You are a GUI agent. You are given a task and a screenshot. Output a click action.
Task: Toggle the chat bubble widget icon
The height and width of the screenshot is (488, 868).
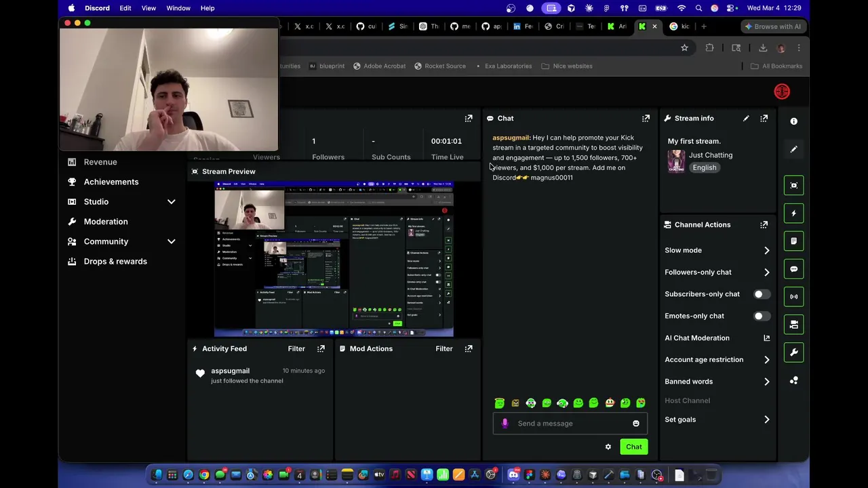coord(793,268)
